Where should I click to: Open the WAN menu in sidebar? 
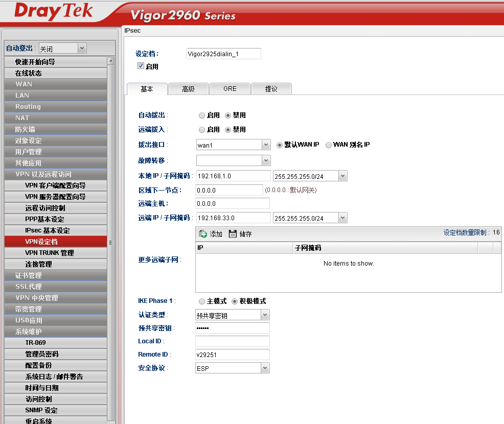click(56, 84)
